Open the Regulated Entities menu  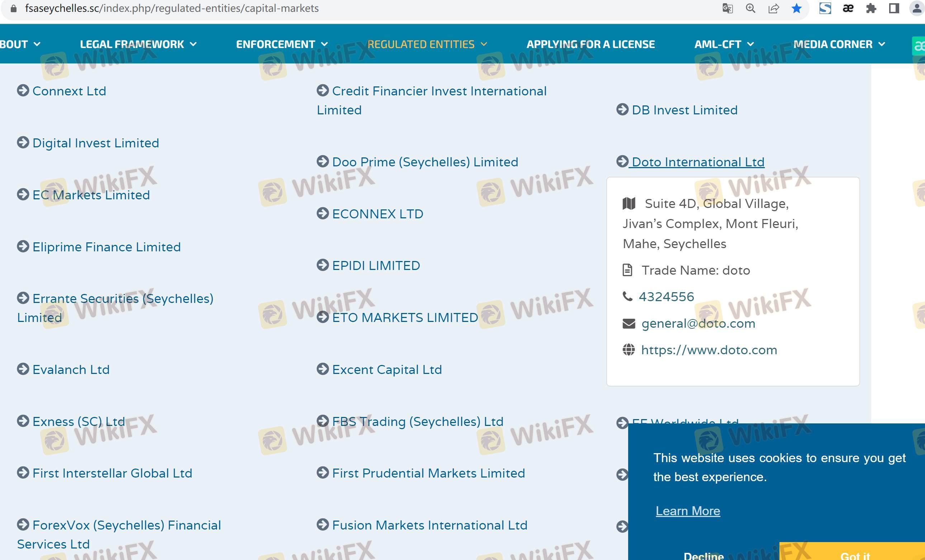point(421,44)
